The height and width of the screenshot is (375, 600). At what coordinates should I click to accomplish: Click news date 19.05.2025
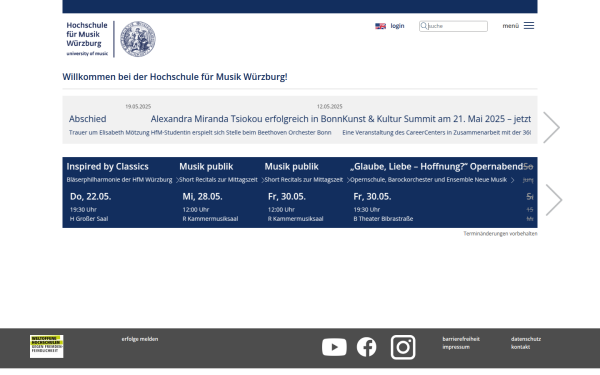(138, 107)
